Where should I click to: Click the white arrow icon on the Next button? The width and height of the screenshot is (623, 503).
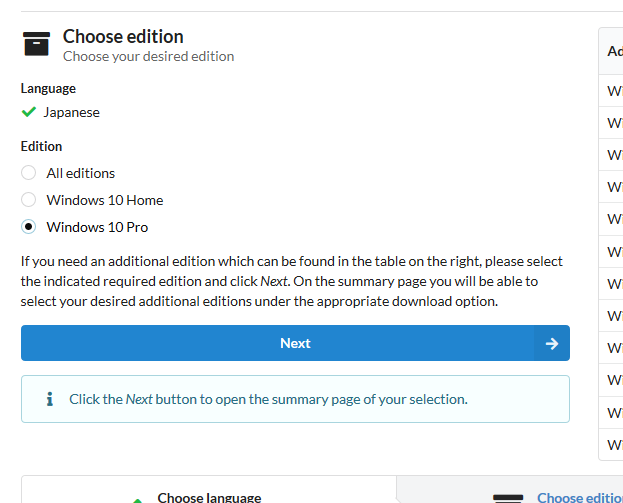[551, 343]
